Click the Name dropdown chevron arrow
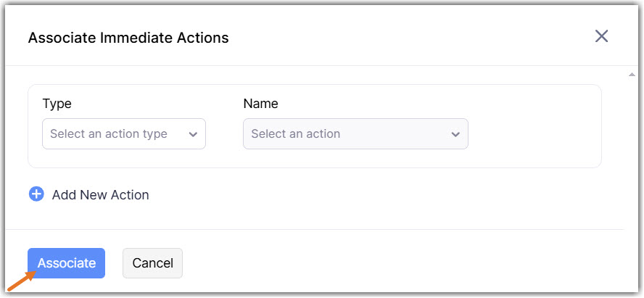This screenshot has width=644, height=298. click(455, 134)
